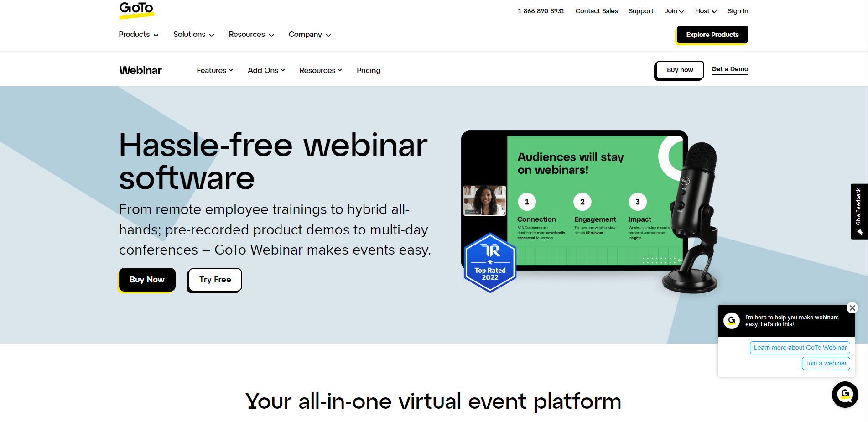This screenshot has height=422, width=868.
Task: Call 1 866 890 8931 from the header
Action: tap(541, 10)
